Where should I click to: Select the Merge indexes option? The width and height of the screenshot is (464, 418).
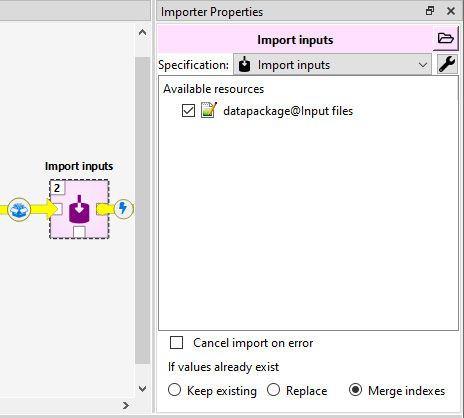(x=355, y=390)
